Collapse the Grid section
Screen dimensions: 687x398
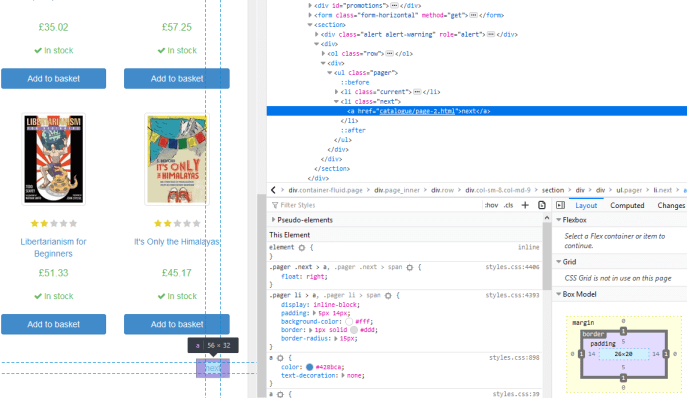[x=559, y=262]
